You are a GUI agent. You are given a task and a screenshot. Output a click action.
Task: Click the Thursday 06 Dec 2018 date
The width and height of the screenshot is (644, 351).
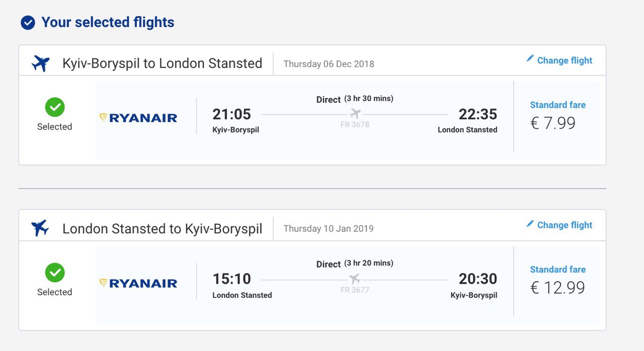point(329,64)
